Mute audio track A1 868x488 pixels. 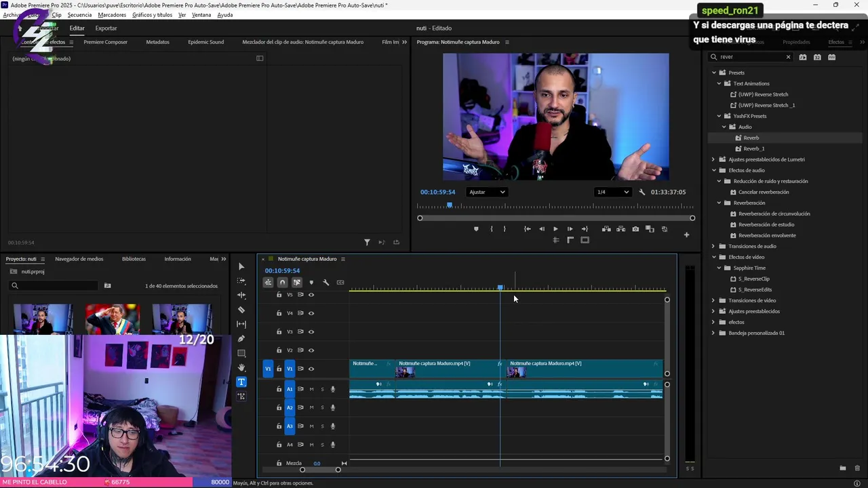(311, 389)
